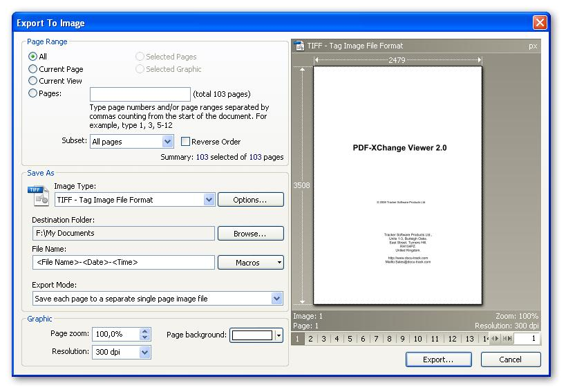Go to next preview page with the right arrow
The height and width of the screenshot is (392, 566).
[497, 339]
